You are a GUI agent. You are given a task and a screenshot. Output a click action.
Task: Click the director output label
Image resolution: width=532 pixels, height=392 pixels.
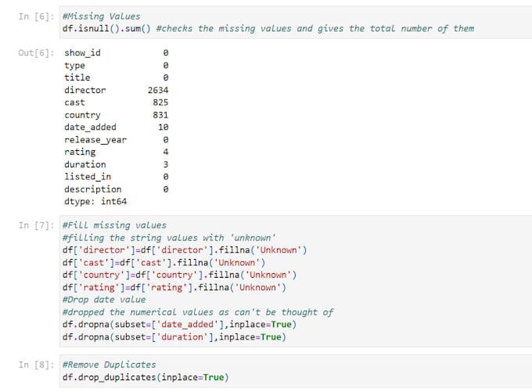click(85, 90)
